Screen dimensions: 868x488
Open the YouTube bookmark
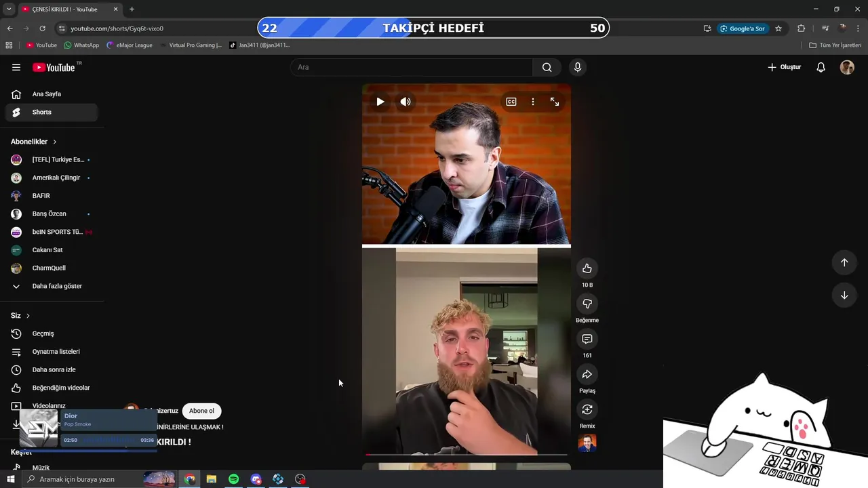(41, 45)
